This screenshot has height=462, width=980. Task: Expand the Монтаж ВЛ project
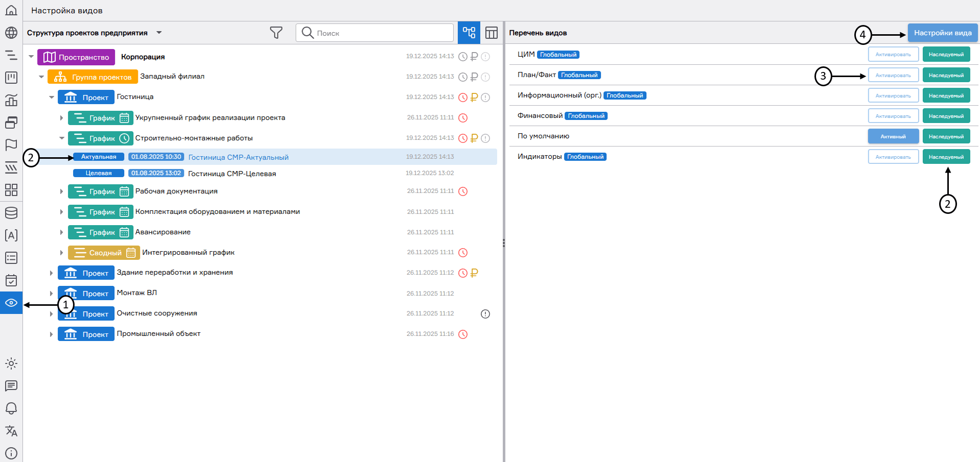(51, 294)
